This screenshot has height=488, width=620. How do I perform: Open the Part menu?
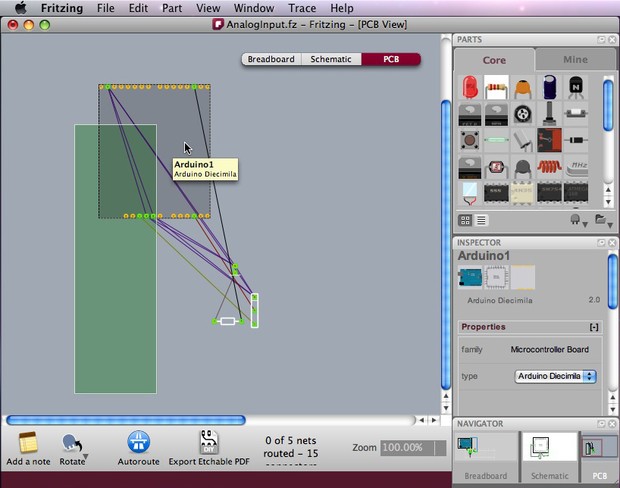172,8
